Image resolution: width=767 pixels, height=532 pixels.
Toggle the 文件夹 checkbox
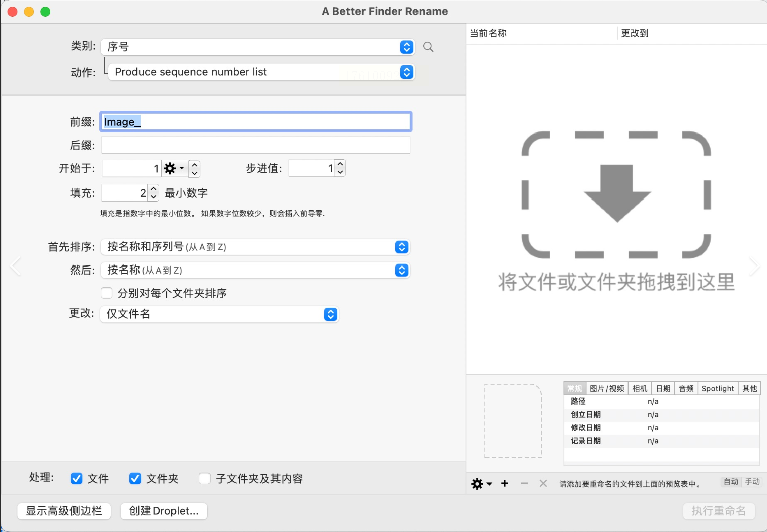pyautogui.click(x=135, y=478)
